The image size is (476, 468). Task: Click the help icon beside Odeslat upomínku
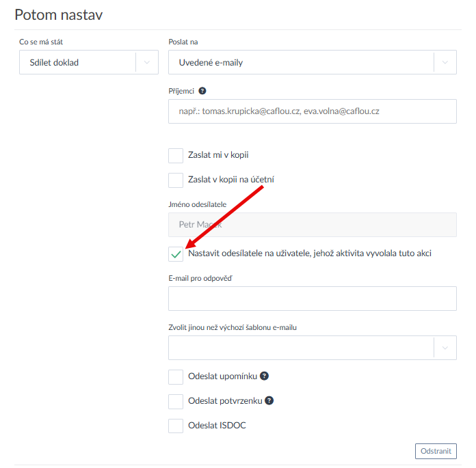[264, 376]
